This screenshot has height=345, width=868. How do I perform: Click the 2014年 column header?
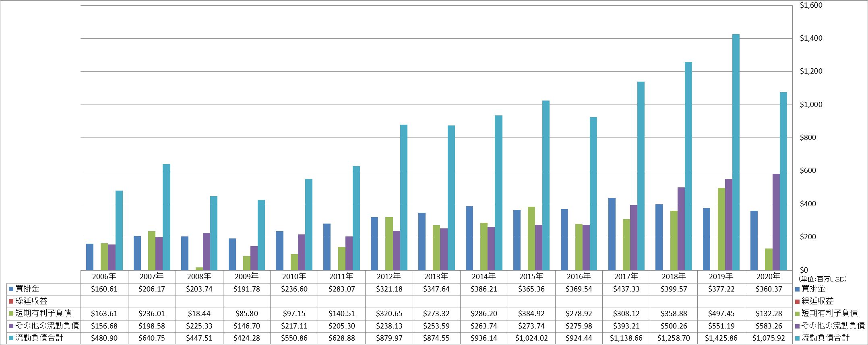(484, 277)
